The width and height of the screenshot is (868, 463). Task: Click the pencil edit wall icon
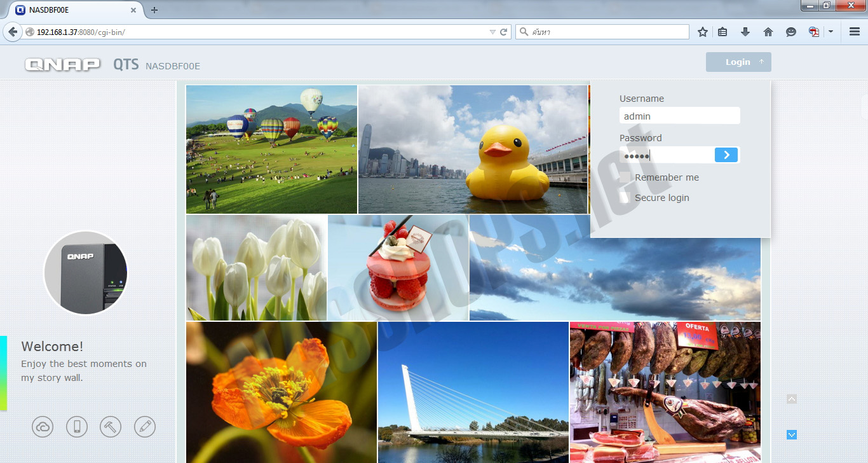145,427
